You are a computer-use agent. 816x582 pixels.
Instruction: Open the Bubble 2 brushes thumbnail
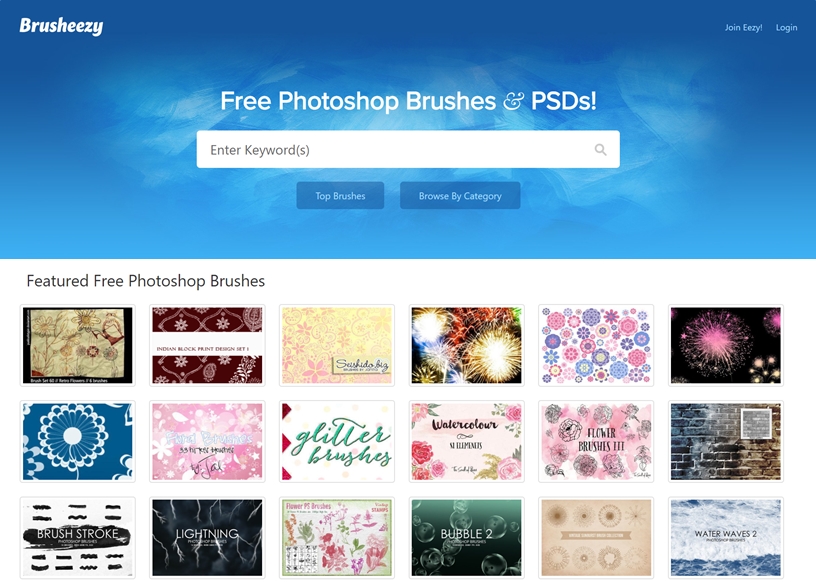click(x=466, y=538)
